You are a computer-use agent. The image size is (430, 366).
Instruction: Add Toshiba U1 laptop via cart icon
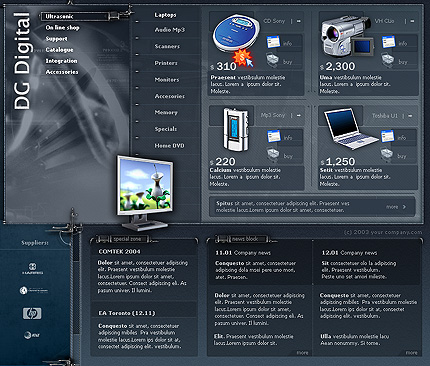point(387,154)
